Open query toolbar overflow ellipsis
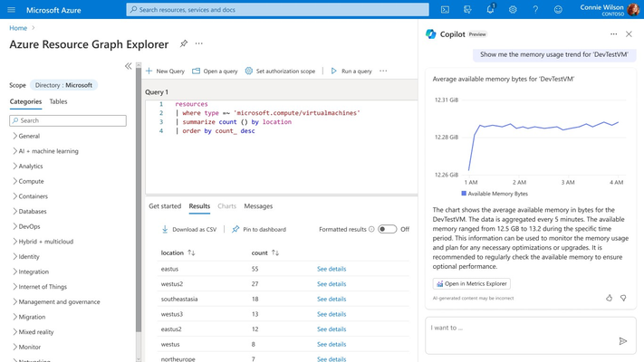The width and height of the screenshot is (644, 362). pyautogui.click(x=383, y=71)
